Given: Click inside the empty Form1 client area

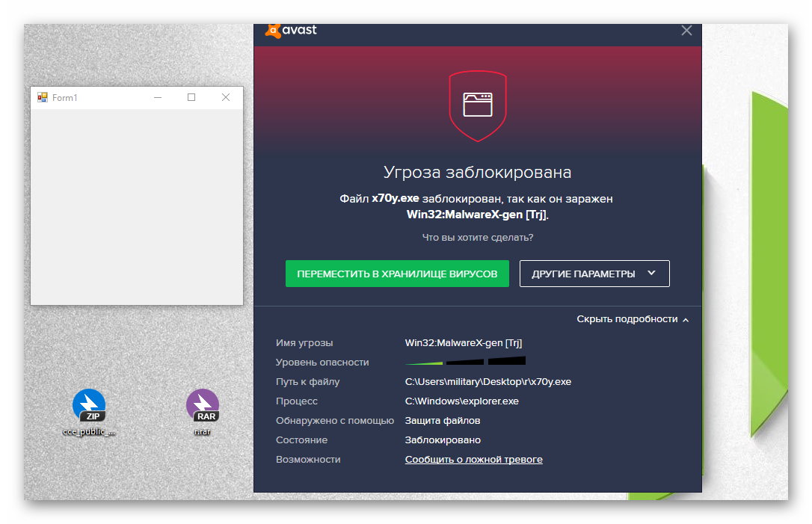Looking at the screenshot, I should tap(137, 206).
